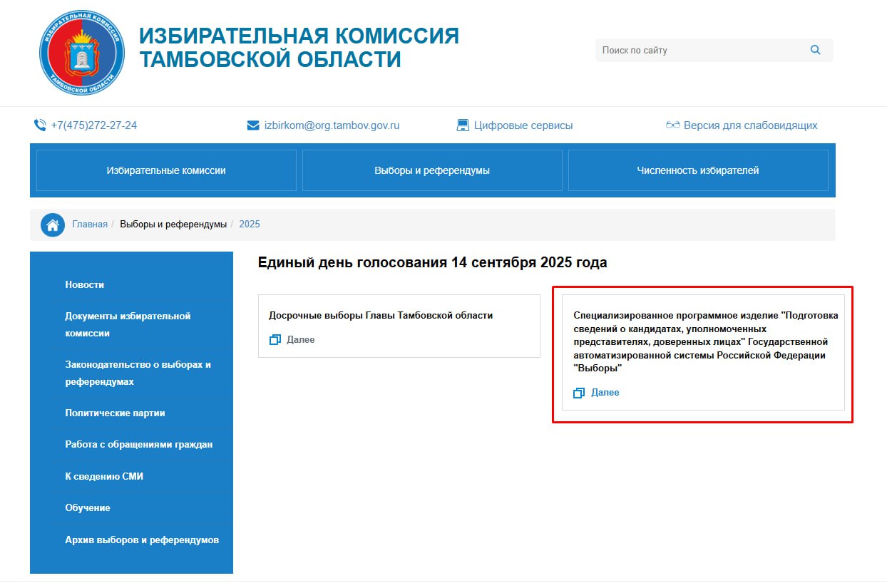Open the Численность избирателей menu
Screen dimensions: 887x588
tap(698, 170)
